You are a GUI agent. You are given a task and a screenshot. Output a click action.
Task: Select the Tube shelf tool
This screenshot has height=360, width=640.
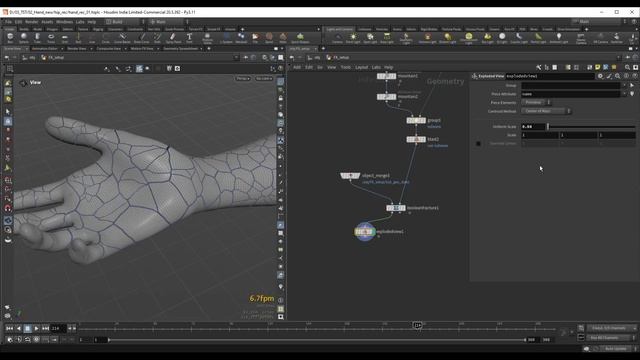click(37, 38)
